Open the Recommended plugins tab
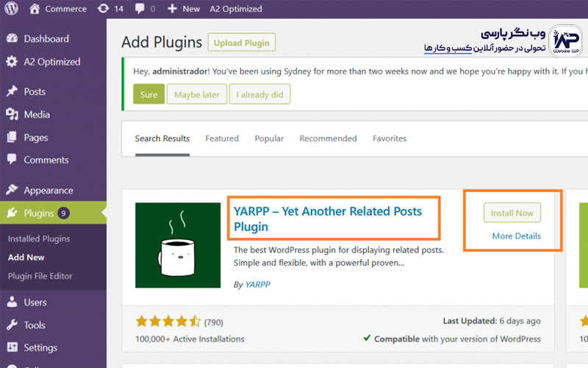588x368 pixels. pos(328,138)
